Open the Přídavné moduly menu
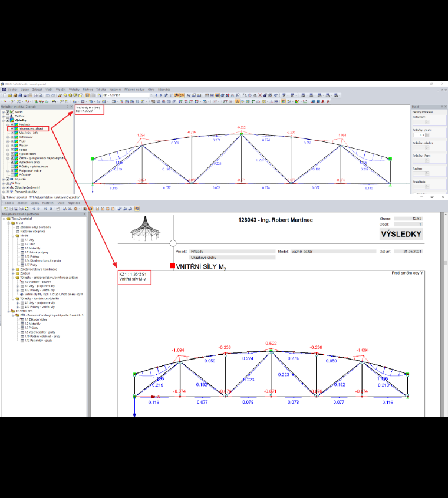448x498 pixels. pyautogui.click(x=134, y=90)
